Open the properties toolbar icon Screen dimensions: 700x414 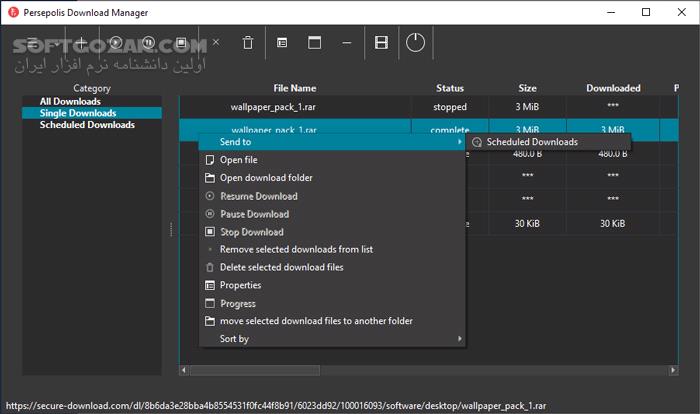(282, 43)
